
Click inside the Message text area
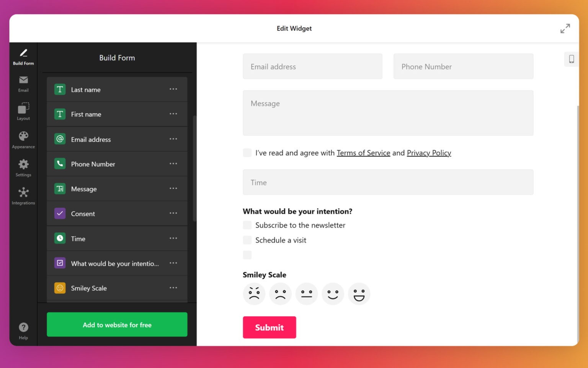pos(388,113)
